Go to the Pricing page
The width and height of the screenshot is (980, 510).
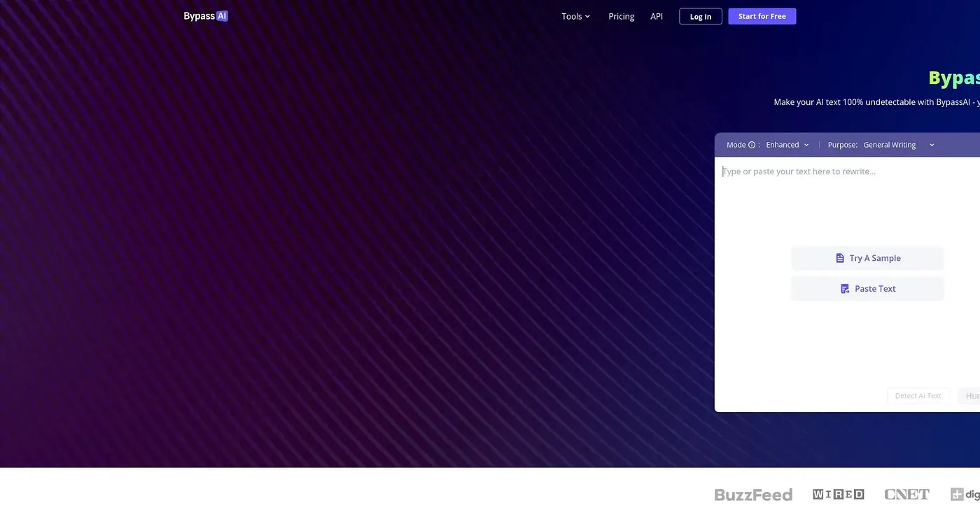622,16
